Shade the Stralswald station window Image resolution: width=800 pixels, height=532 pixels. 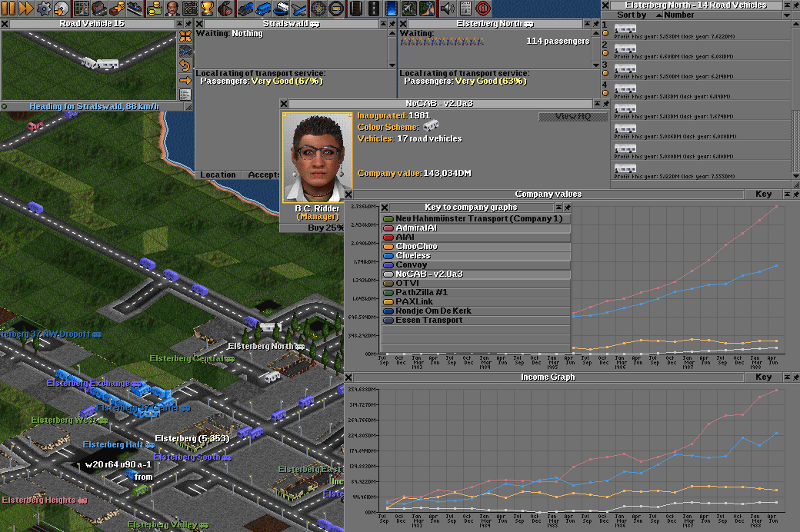point(383,24)
